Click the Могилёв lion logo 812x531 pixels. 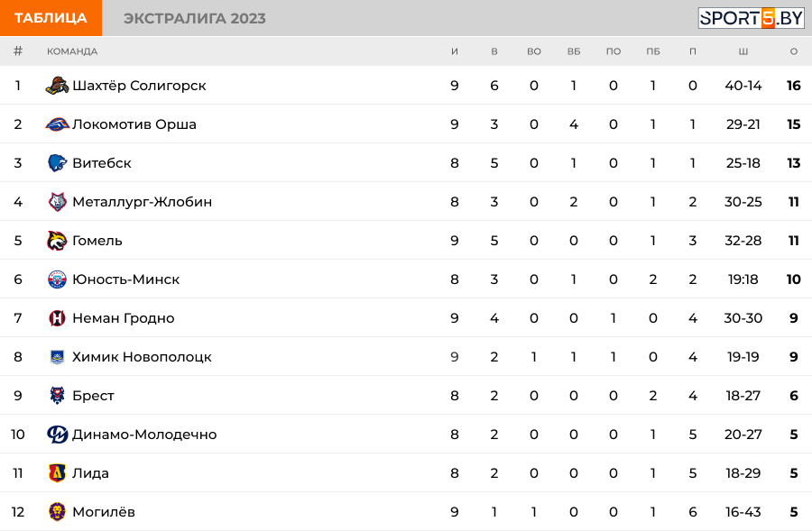pos(57,512)
